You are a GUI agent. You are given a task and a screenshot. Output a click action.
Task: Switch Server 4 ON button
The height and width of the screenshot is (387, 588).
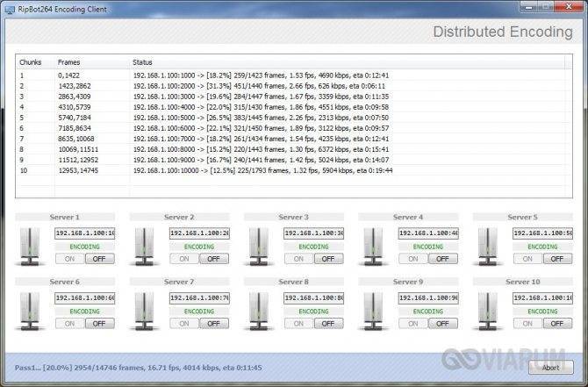(x=412, y=259)
